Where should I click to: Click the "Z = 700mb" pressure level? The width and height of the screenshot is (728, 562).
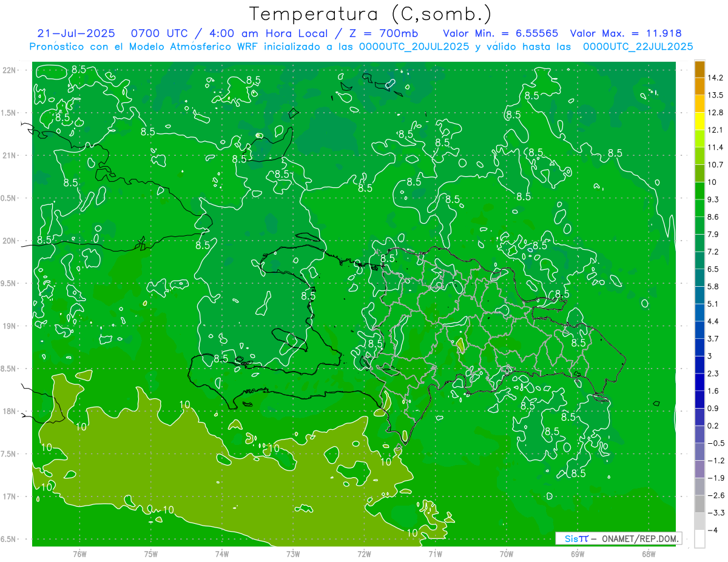(384, 34)
